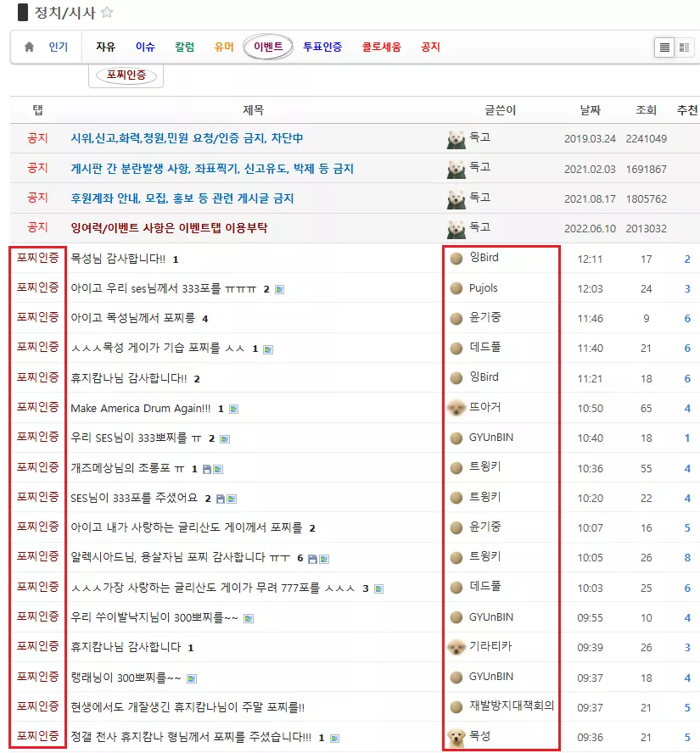The width and height of the screenshot is (700, 753).
Task: Go to the board home icon
Action: pyautogui.click(x=30, y=47)
